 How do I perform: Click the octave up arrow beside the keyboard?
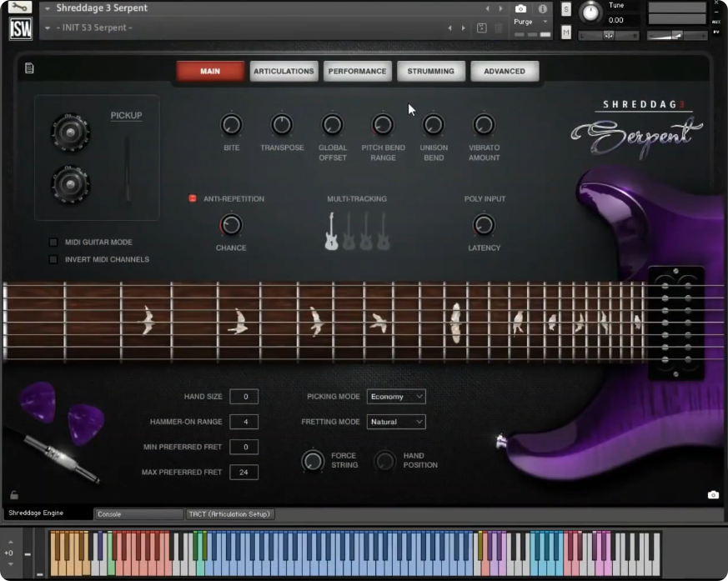[x=11, y=542]
